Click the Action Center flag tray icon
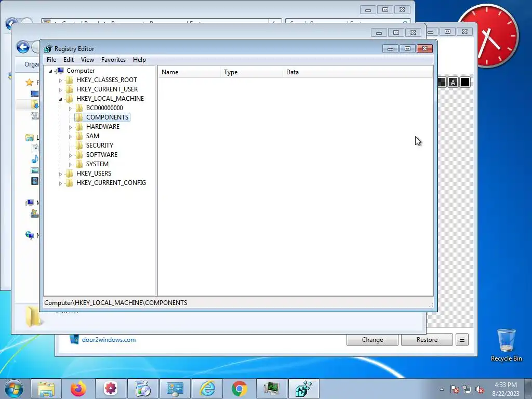This screenshot has height=399, width=532. coord(455,389)
